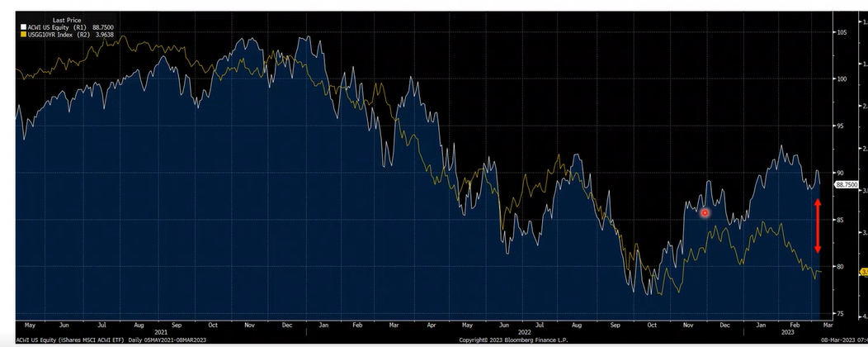
Task: Click the white ACWI US Equity legend swatch
Action: pyautogui.click(x=23, y=27)
